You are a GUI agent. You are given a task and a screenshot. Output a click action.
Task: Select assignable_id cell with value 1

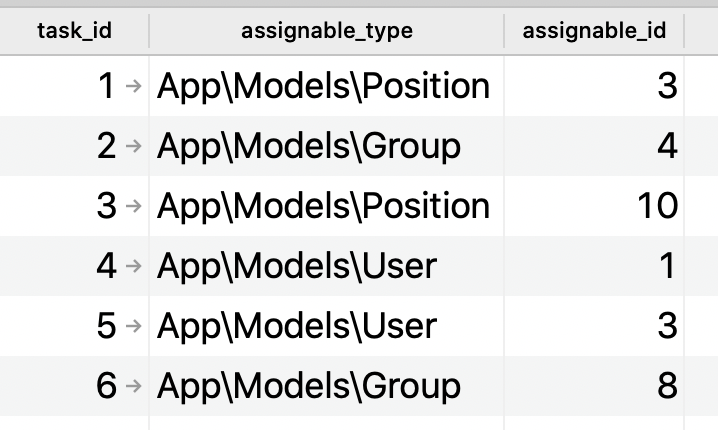[594, 266]
